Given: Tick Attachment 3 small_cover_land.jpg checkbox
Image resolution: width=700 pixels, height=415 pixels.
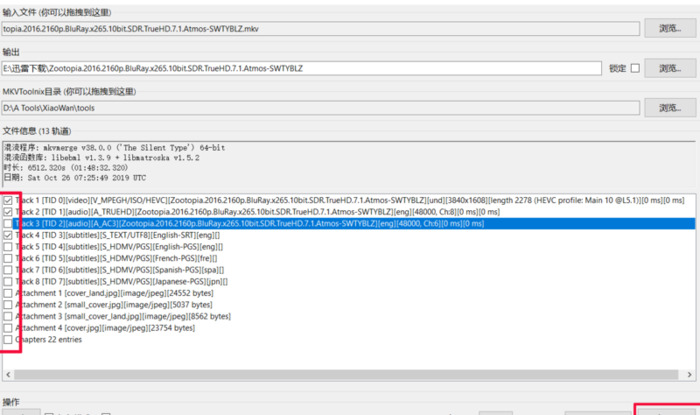Looking at the screenshot, I should (x=10, y=316).
